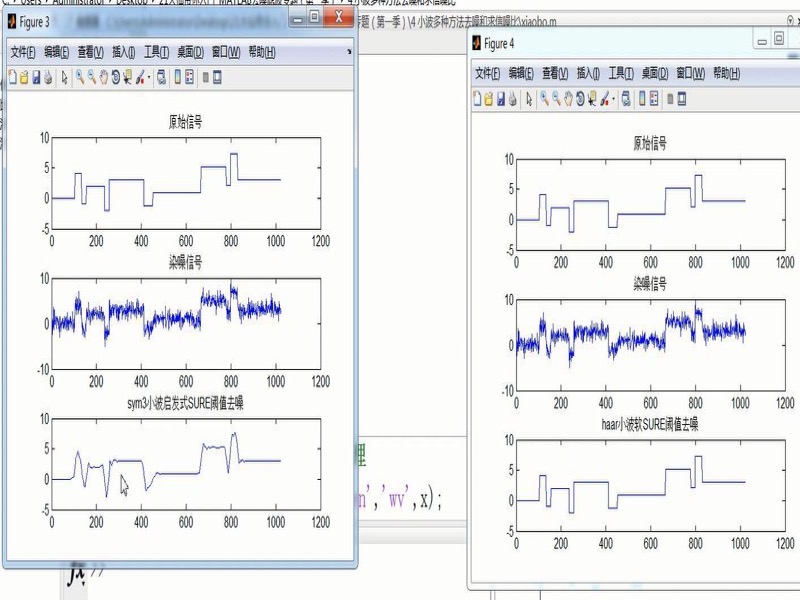Click Link Plot button in Figure 3 toolbar
Screen dimensions: 800x600
click(x=161, y=78)
